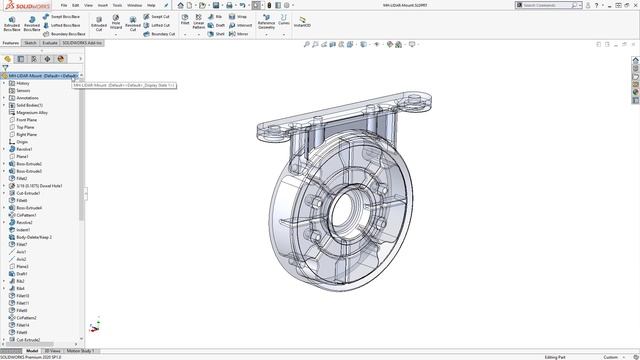Open the Edit menu
Screen dimensions: 640x360
pos(76,5)
